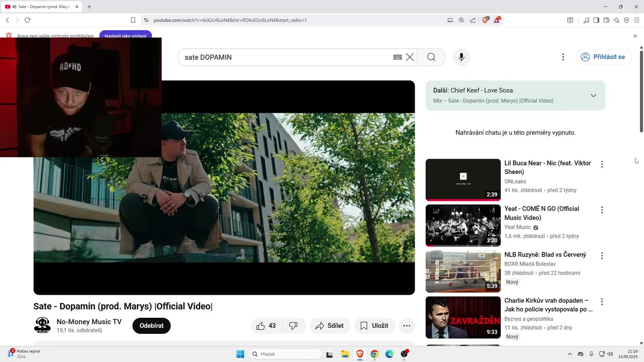Open File Explorer from the taskbar
Viewport: 644px width, 362px height.
click(345, 354)
